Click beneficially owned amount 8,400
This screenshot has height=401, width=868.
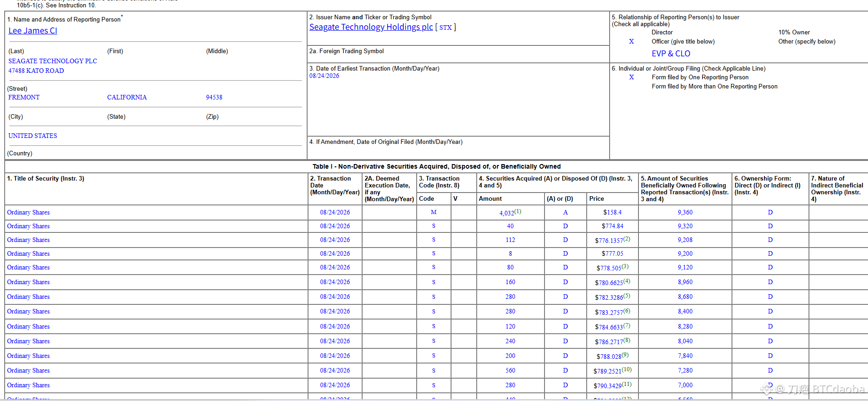pos(685,311)
